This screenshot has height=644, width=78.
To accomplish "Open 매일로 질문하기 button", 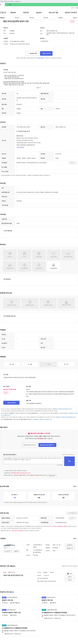I will (x=52, y=475).
